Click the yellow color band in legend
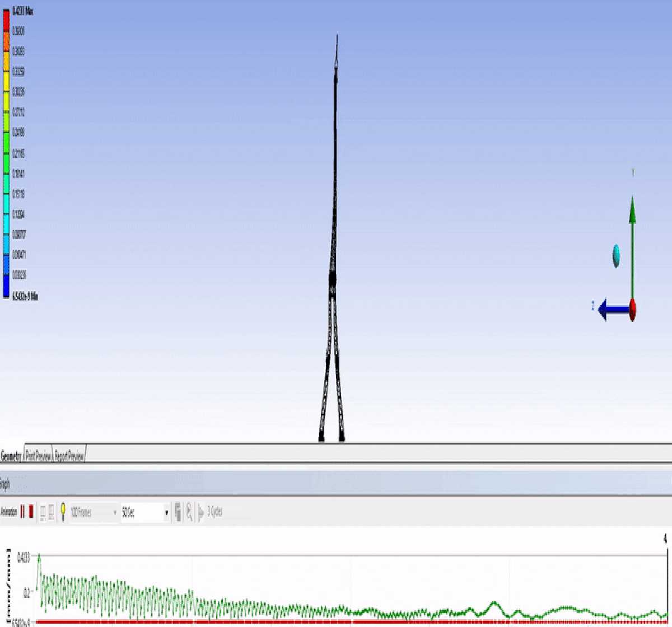The width and height of the screenshot is (672, 627). tap(6, 82)
